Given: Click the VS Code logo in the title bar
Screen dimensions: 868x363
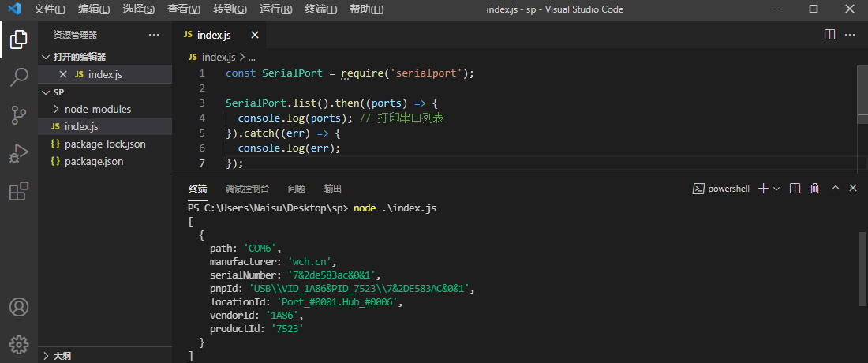Looking at the screenshot, I should (x=14, y=9).
